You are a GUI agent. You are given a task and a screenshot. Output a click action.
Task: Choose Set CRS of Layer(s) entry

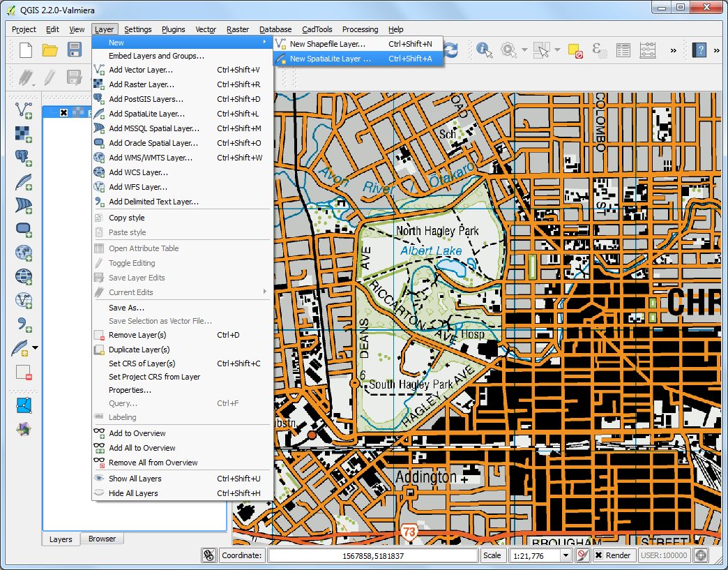point(182,363)
